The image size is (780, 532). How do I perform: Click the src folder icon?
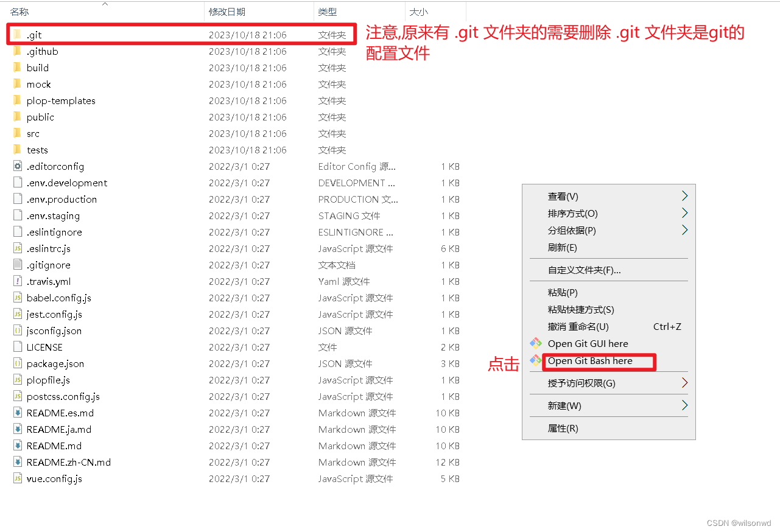pyautogui.click(x=17, y=133)
